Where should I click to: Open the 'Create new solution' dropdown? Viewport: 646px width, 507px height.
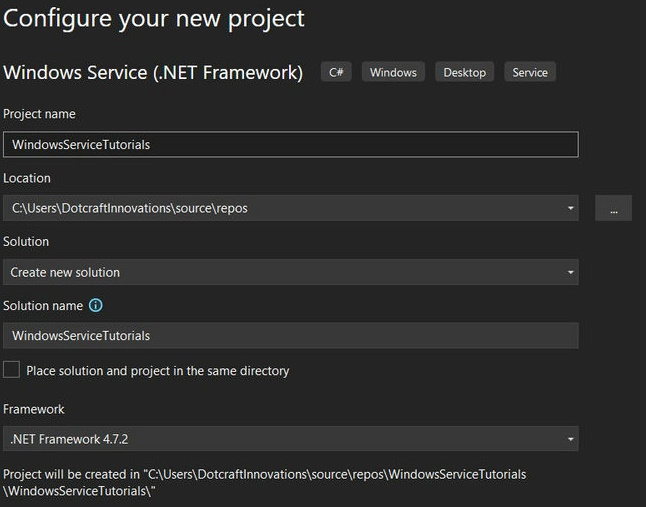pyautogui.click(x=290, y=272)
